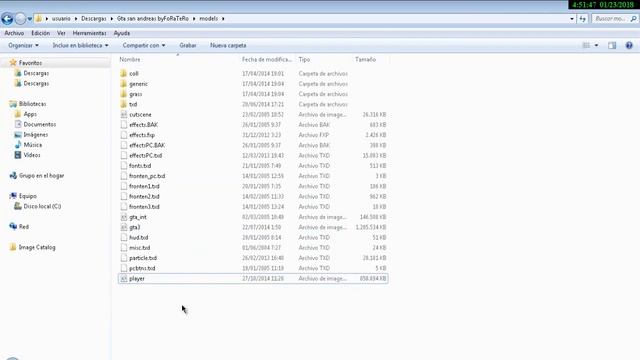Open the Imágenes library

[36, 134]
